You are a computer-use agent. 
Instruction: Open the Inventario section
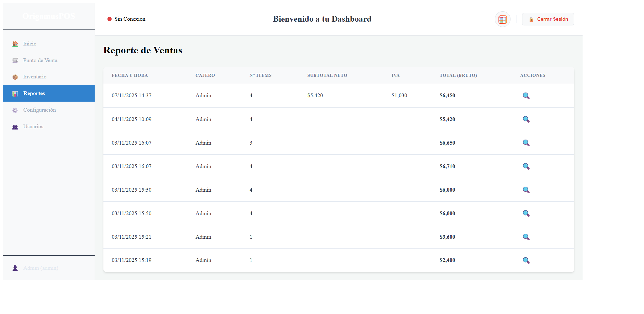(x=34, y=77)
